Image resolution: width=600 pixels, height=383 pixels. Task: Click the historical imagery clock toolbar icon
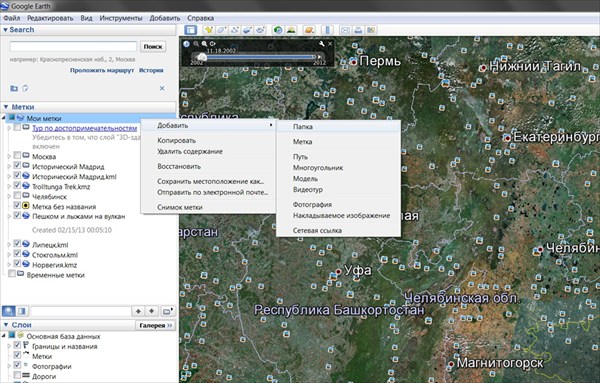pyautogui.click(x=278, y=30)
